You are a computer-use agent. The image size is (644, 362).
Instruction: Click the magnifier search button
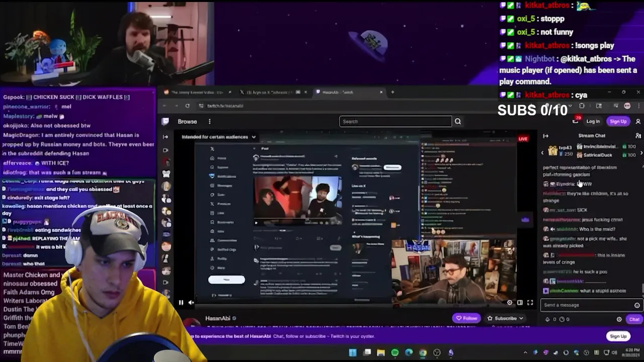pyautogui.click(x=458, y=121)
